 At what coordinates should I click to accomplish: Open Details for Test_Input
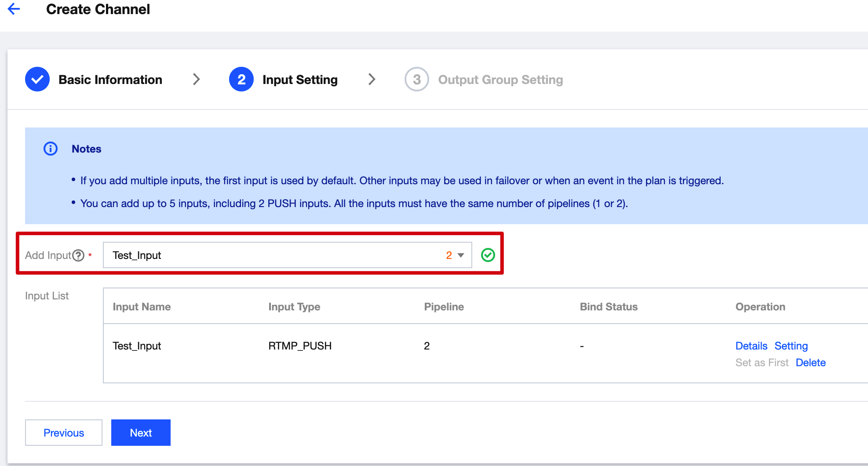pos(751,346)
